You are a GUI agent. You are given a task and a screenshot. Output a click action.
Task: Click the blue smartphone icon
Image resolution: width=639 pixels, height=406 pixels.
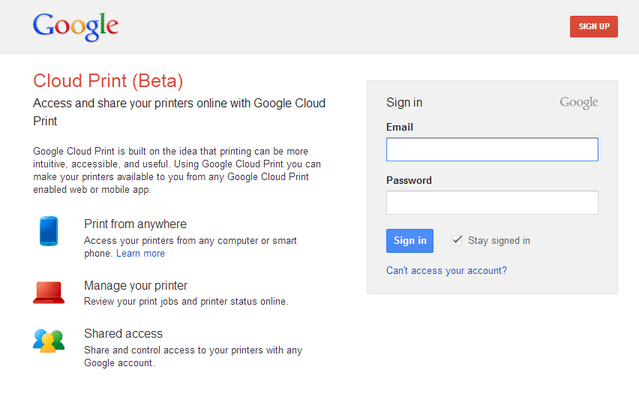tap(48, 231)
